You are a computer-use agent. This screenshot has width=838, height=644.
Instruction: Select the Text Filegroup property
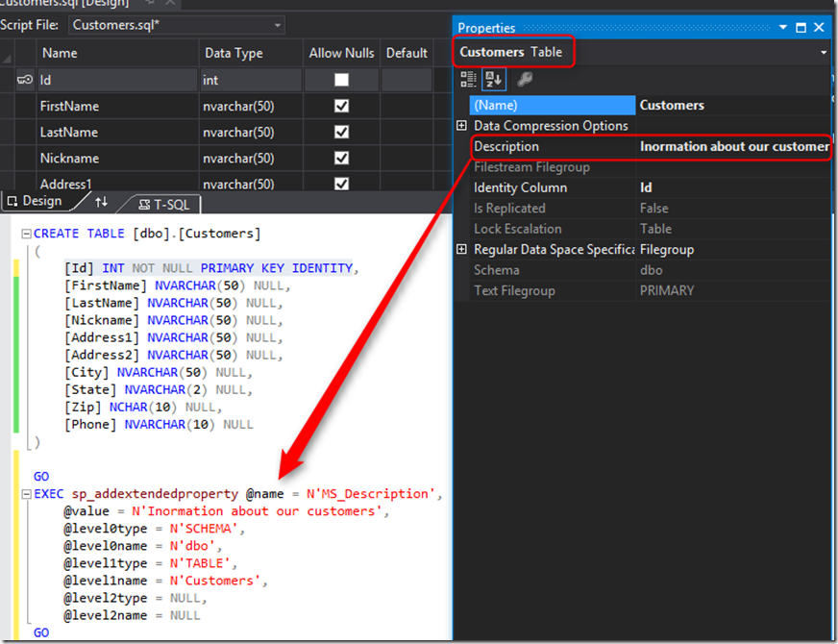pos(552,290)
